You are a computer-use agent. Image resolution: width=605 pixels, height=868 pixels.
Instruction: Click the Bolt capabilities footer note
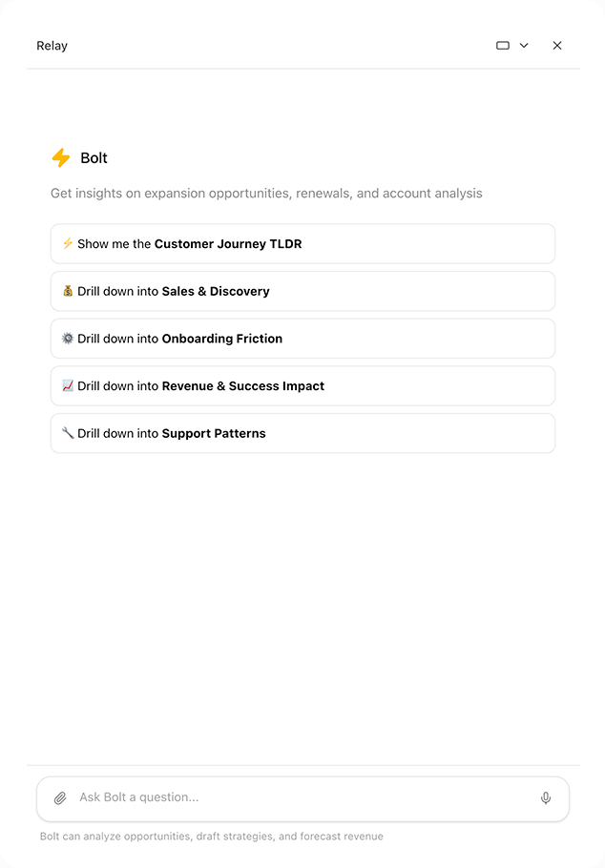(x=212, y=837)
